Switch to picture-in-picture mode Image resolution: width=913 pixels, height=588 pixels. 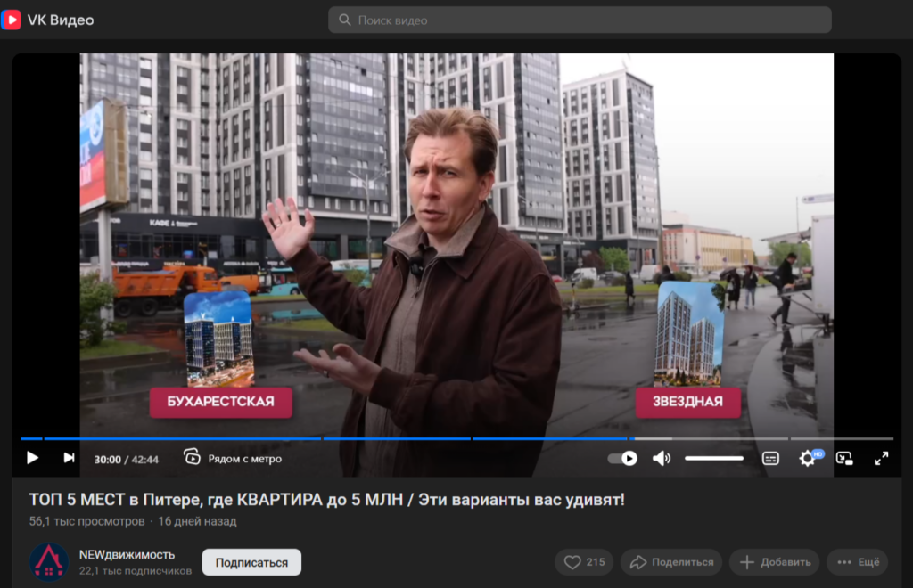[x=844, y=458]
